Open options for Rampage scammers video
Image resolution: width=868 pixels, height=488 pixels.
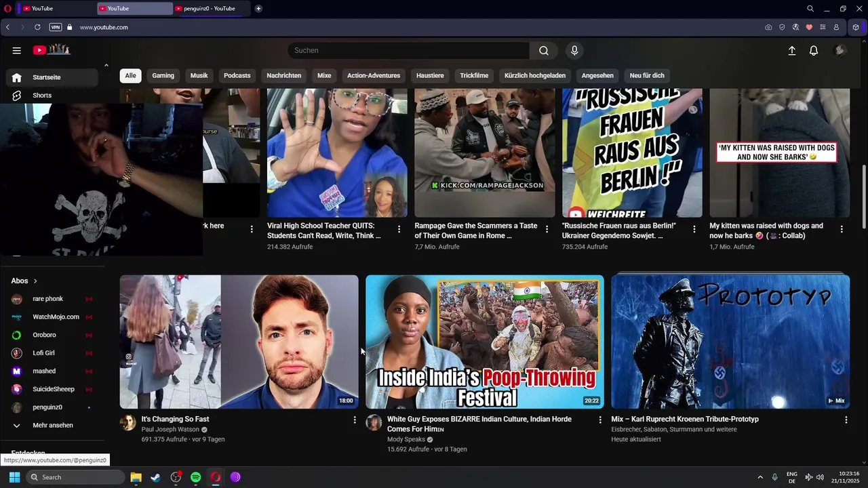547,229
